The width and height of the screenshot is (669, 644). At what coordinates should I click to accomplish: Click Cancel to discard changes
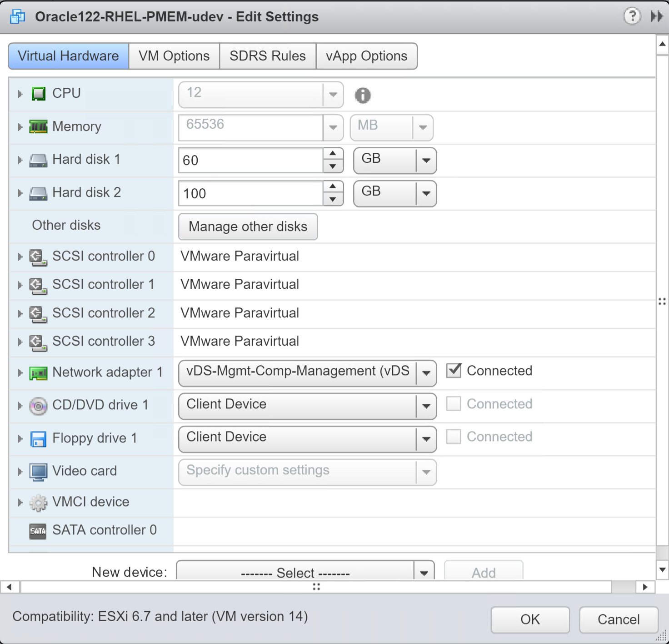pos(619,619)
